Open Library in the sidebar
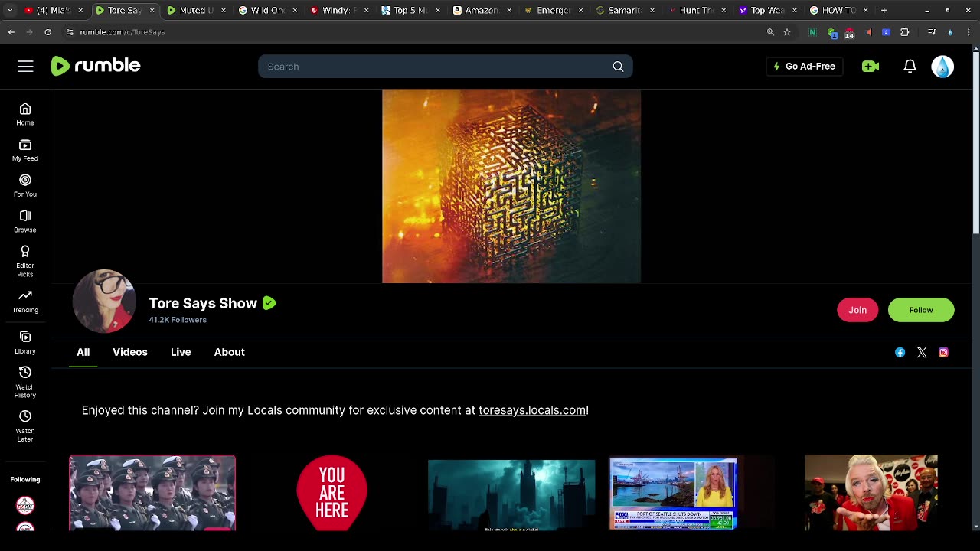This screenshot has width=980, height=551. pyautogui.click(x=25, y=343)
